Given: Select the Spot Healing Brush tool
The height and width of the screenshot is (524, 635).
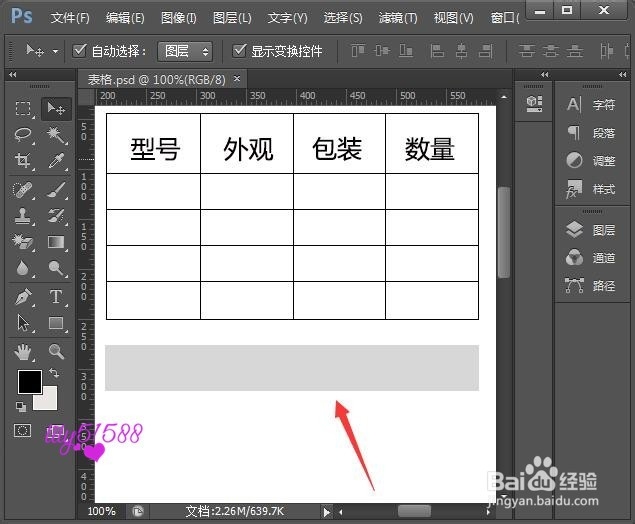Looking at the screenshot, I should 22,190.
